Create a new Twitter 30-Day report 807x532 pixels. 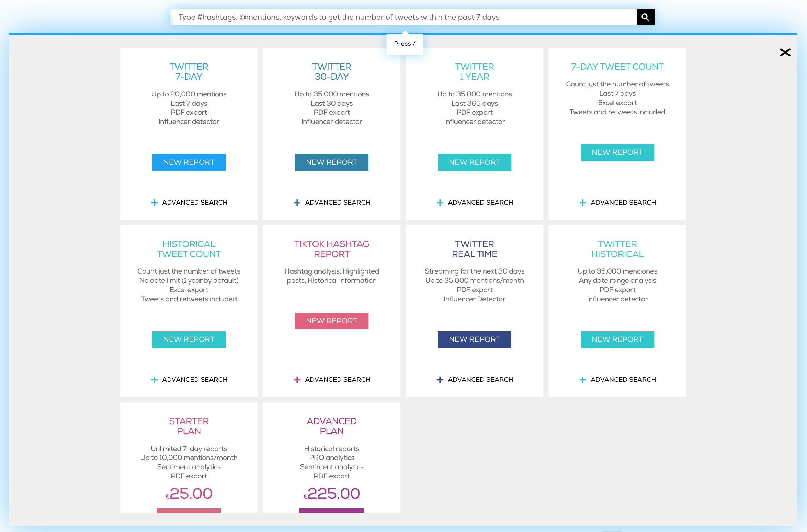332,162
